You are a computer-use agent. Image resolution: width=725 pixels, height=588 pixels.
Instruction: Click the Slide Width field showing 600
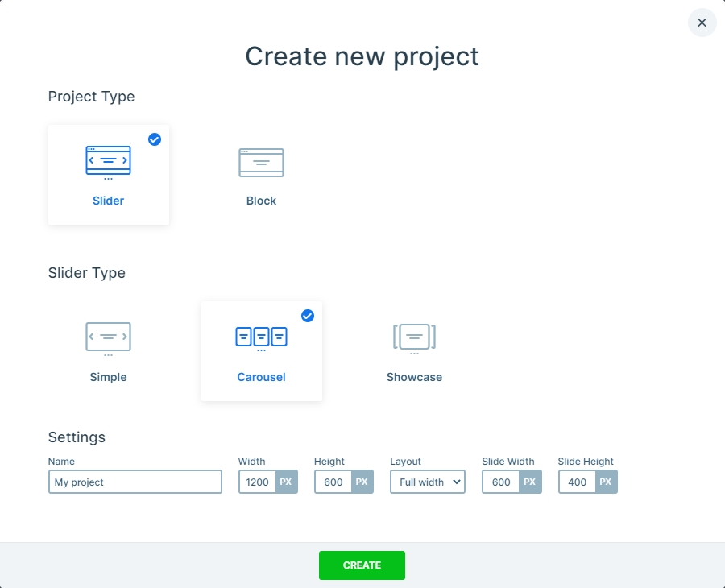[501, 482]
